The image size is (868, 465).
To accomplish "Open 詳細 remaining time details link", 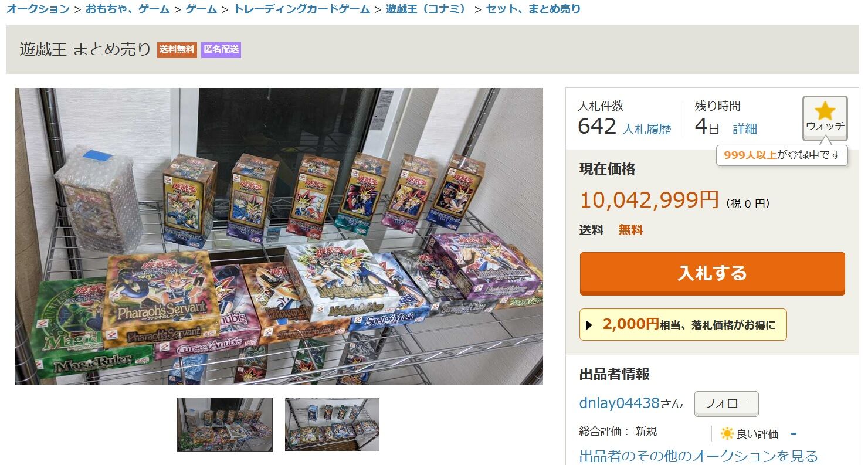I will point(745,129).
